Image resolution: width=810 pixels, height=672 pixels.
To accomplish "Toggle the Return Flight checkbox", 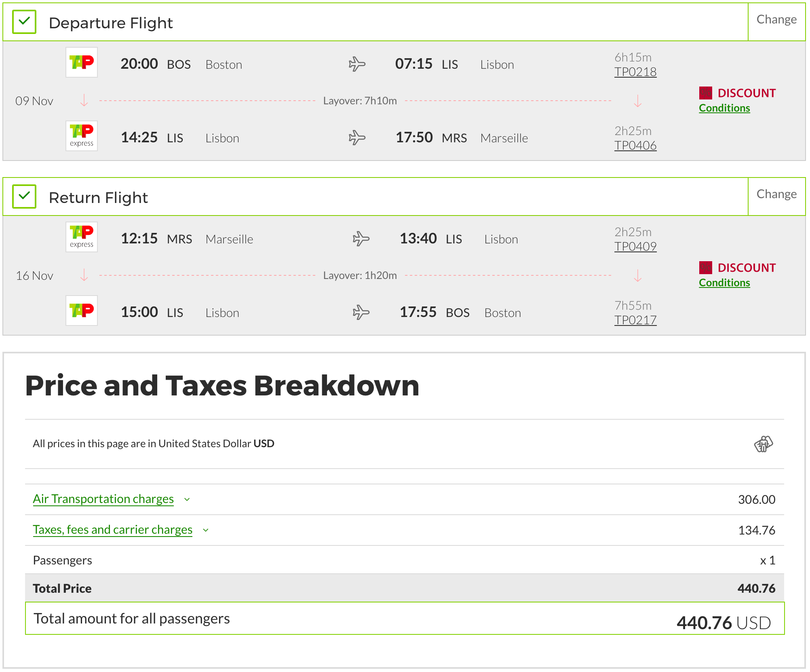I will point(24,197).
